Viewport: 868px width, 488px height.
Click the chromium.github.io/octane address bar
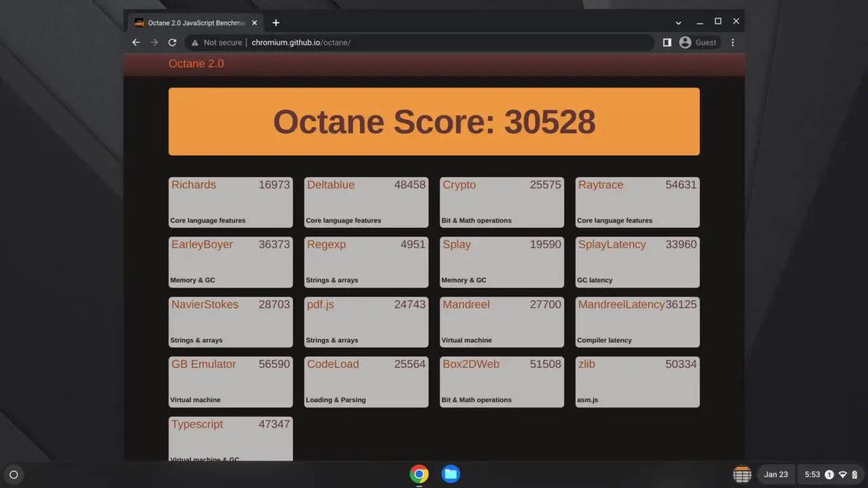418,42
